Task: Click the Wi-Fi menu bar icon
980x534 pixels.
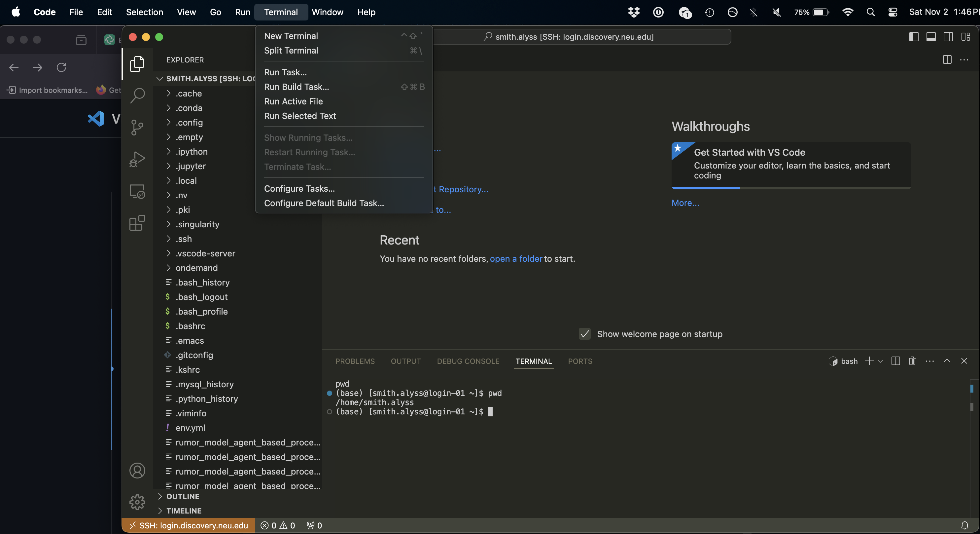Action: click(848, 12)
